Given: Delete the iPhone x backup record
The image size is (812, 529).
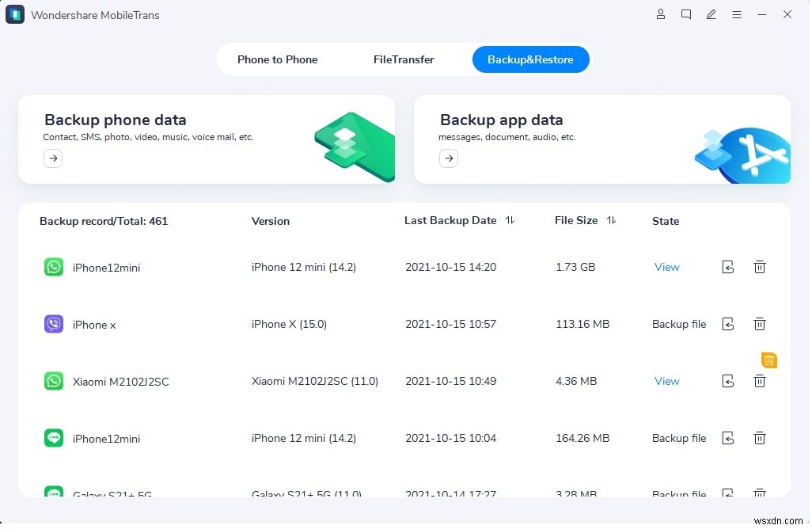Looking at the screenshot, I should pyautogui.click(x=759, y=324).
